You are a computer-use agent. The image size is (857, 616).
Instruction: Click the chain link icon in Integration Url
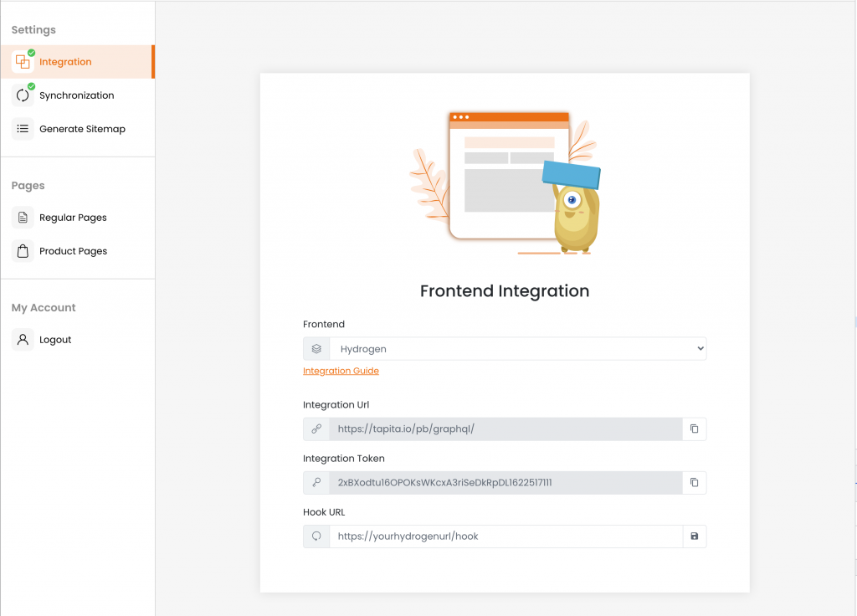pyautogui.click(x=316, y=429)
